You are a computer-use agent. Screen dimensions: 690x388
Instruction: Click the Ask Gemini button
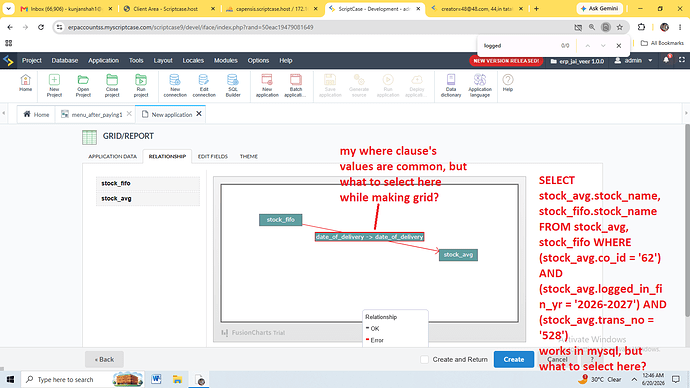point(600,8)
